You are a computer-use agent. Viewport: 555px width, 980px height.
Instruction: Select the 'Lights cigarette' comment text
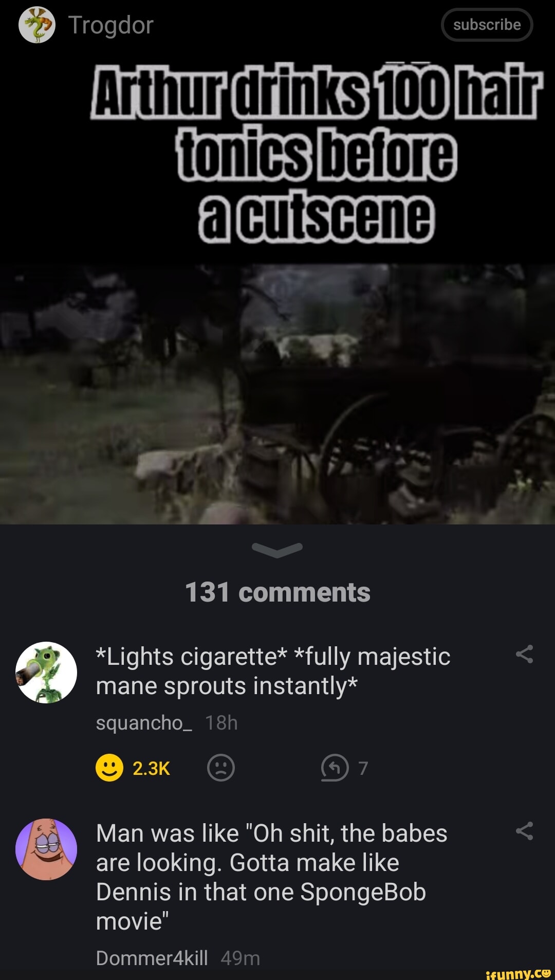click(x=273, y=671)
